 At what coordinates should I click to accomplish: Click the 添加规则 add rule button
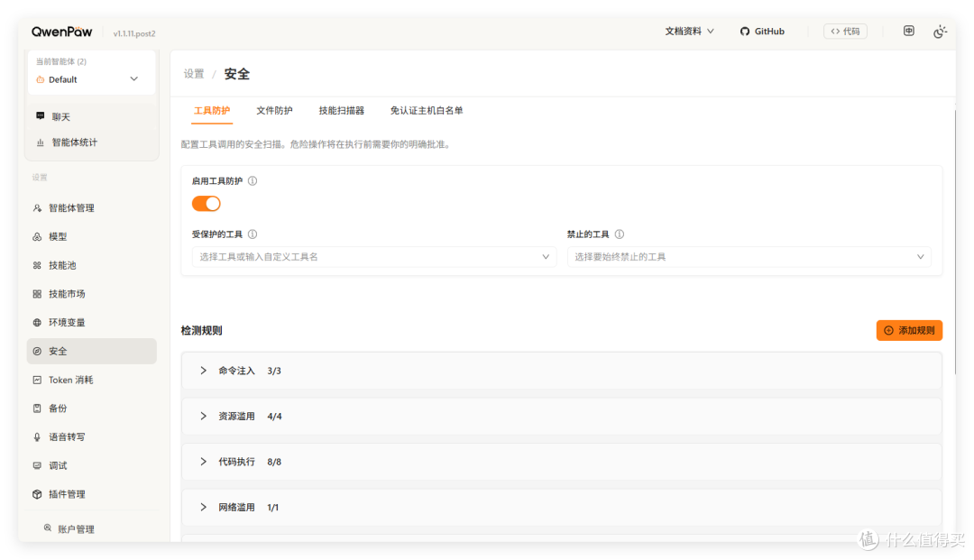pos(909,330)
